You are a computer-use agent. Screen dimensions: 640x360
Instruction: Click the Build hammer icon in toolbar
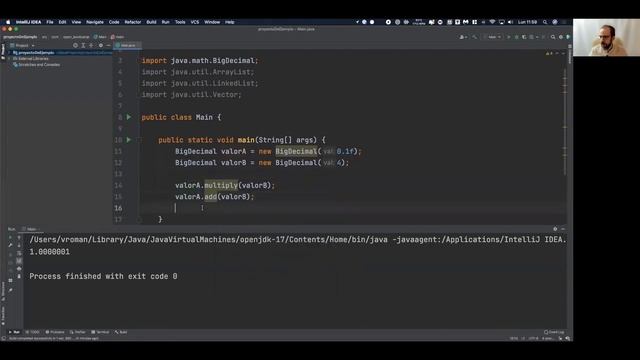click(x=475, y=37)
